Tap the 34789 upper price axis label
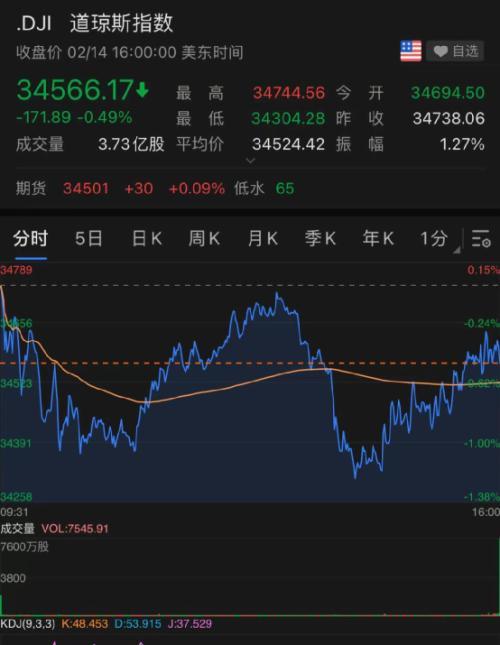Image resolution: width=500 pixels, height=645 pixels. tap(16, 270)
